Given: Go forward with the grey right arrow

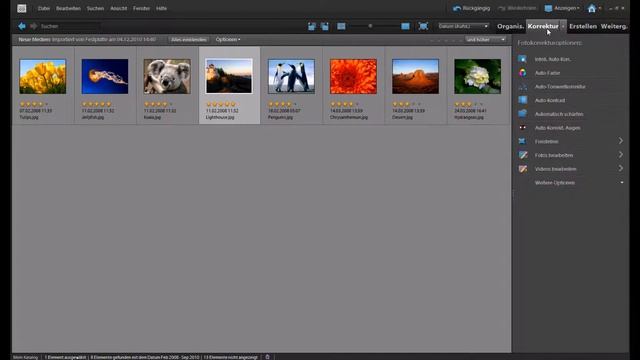Looking at the screenshot, I should coord(33,26).
